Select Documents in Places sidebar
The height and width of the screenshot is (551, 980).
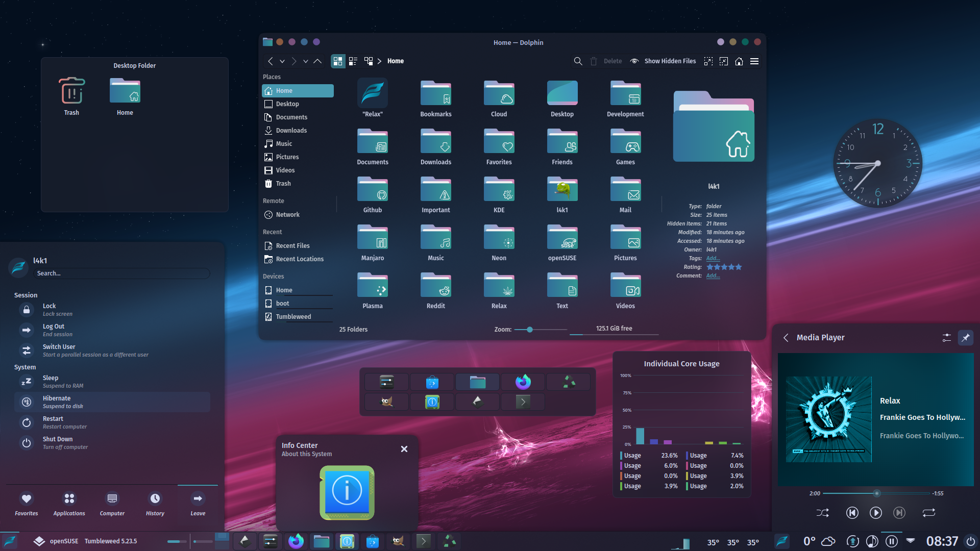pos(298,117)
